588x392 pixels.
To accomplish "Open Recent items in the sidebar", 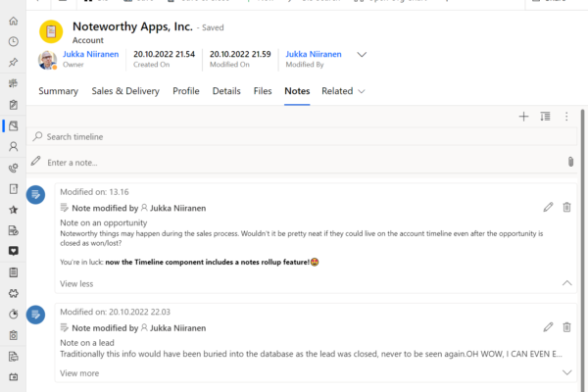I will click(x=13, y=42).
